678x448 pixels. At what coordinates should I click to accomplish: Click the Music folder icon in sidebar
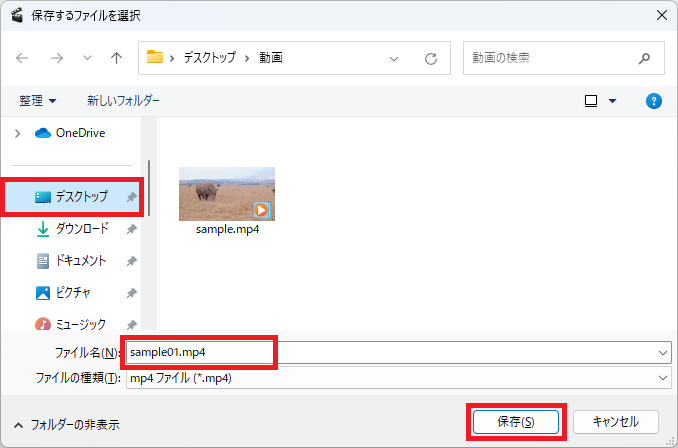click(x=43, y=324)
